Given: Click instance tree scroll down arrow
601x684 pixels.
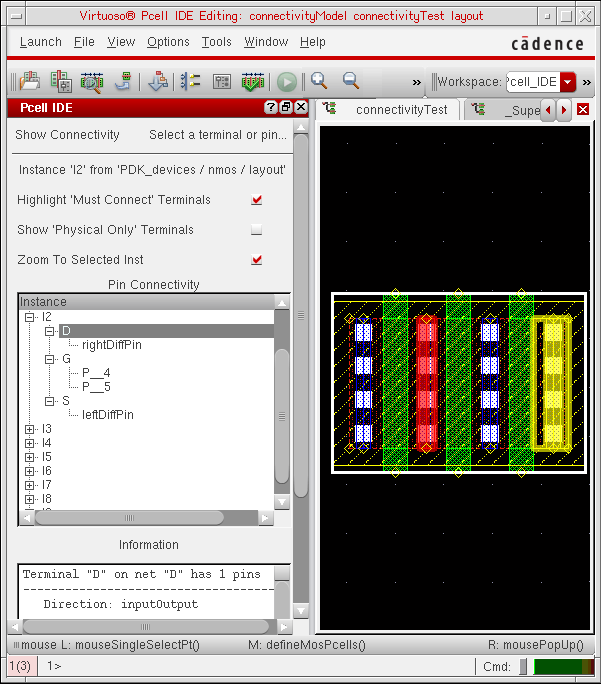Looking at the screenshot, I should click(x=282, y=502).
